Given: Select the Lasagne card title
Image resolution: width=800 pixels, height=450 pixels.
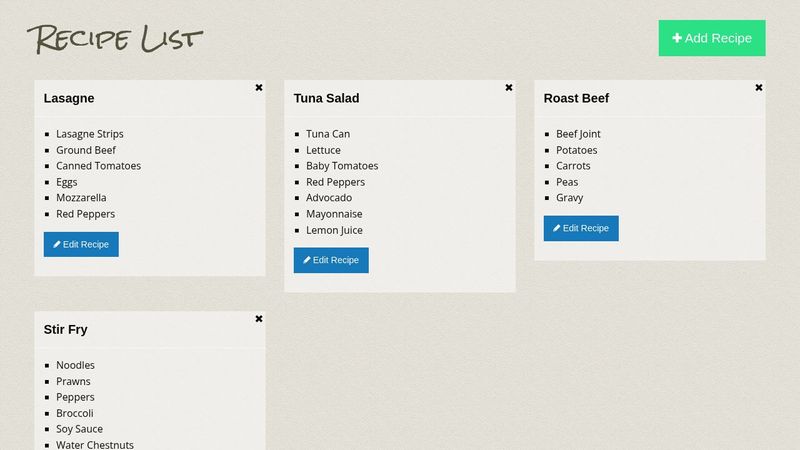Looking at the screenshot, I should click(x=69, y=98).
